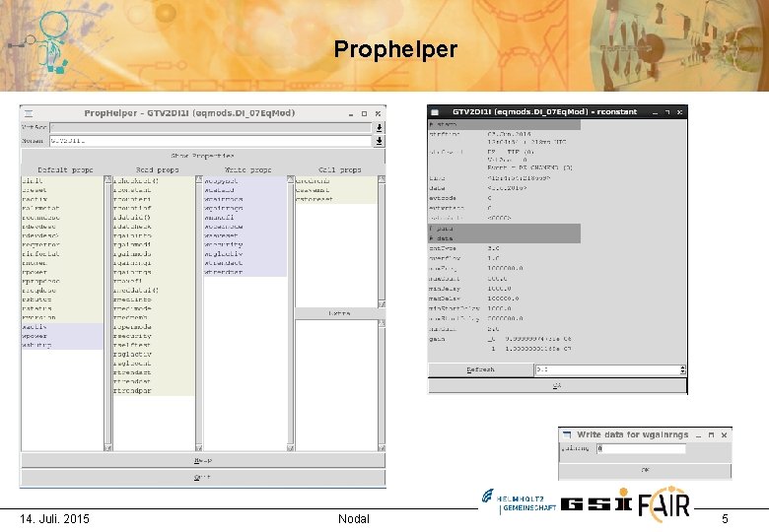Screen dimensions: 769x532
Task: Click the Default props list scroll-up arrow
Action: point(107,180)
